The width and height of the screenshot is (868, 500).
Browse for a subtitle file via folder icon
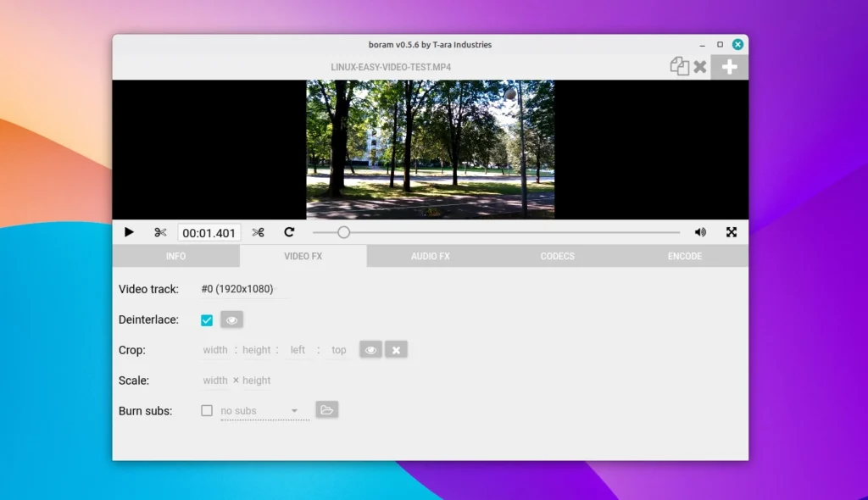327,409
